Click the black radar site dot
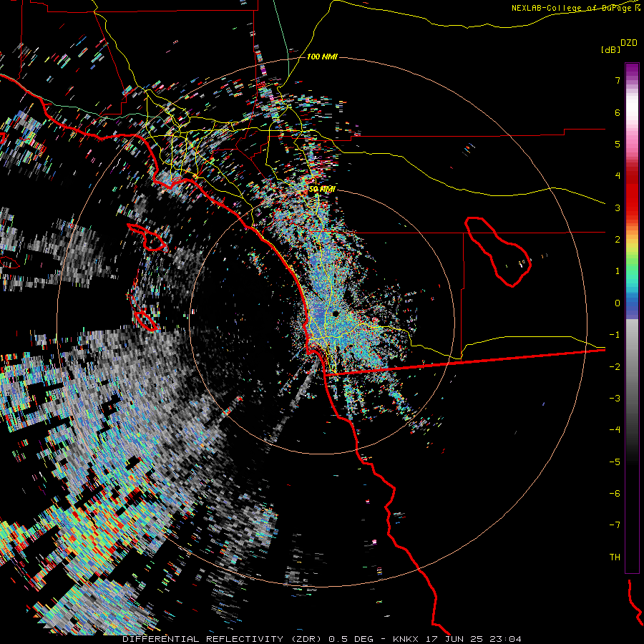The width and height of the screenshot is (644, 644). [336, 314]
